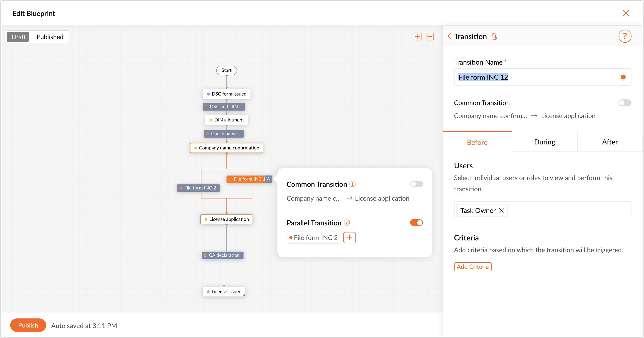Pick transition color via orange dot

click(623, 77)
